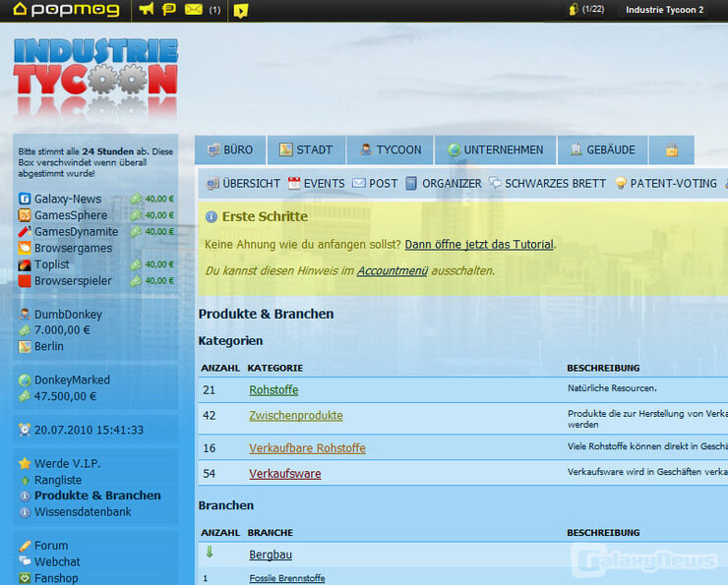Click the Galaxy-News site icon
Screen dimensions: 728x585
pyautogui.click(x=25, y=199)
